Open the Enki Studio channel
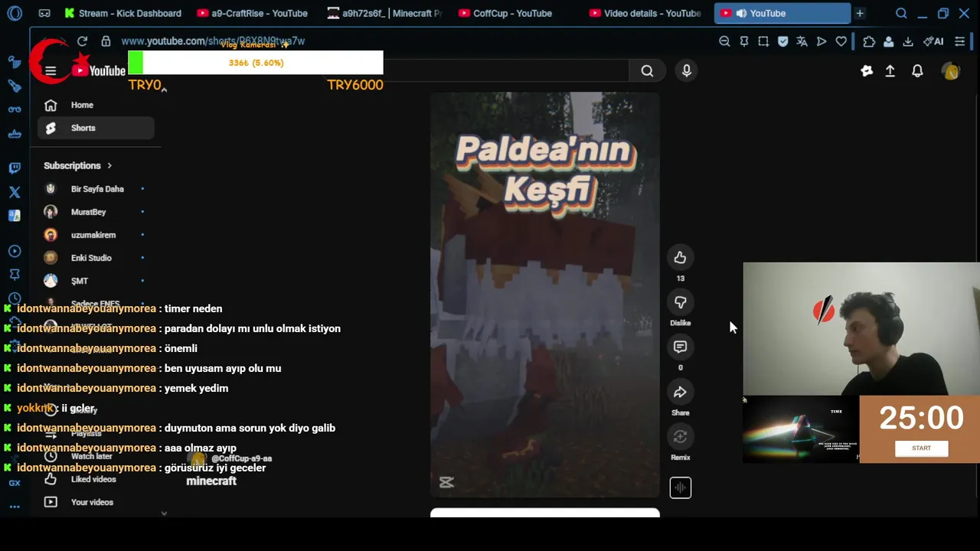The image size is (980, 551). click(96, 258)
